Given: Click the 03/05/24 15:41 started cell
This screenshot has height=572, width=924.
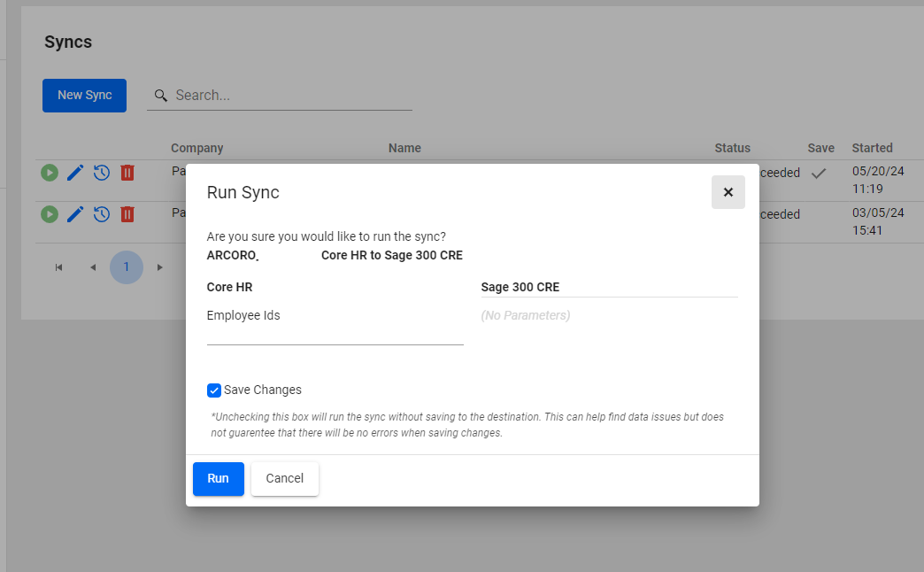Looking at the screenshot, I should (878, 221).
